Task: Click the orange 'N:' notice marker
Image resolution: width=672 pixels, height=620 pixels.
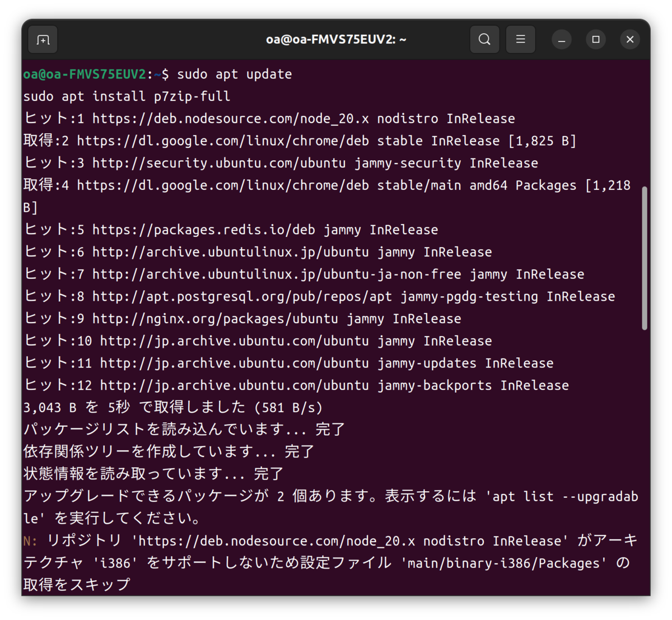Action: pyautogui.click(x=31, y=541)
